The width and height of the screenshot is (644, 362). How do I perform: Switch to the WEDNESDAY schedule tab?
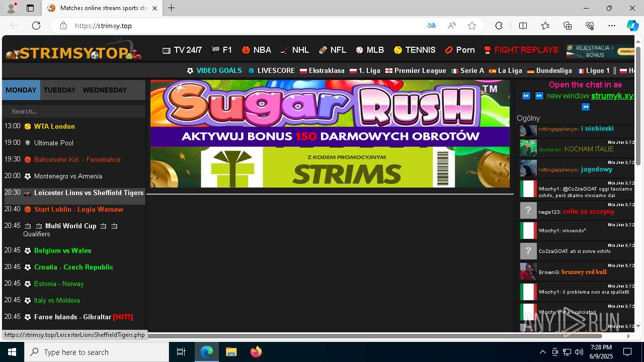coord(105,90)
